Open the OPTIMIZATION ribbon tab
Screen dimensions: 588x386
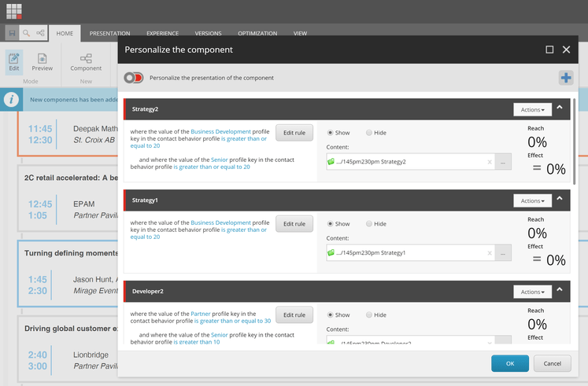point(257,33)
